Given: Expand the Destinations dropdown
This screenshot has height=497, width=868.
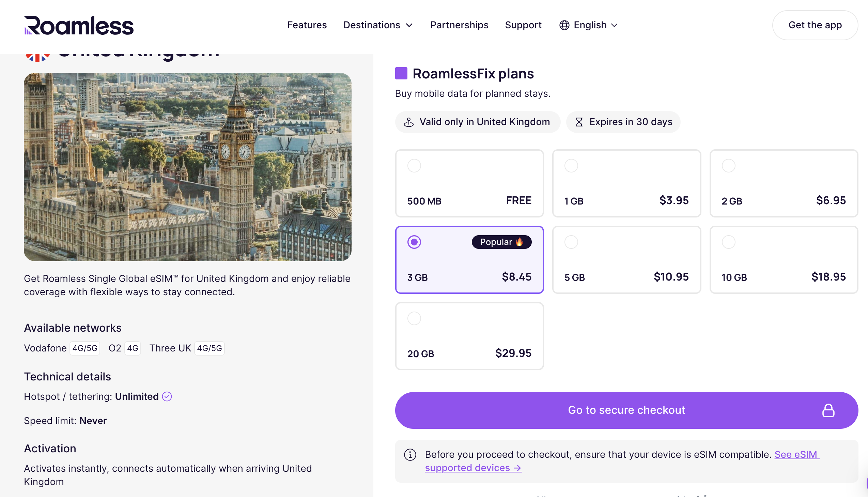Looking at the screenshot, I should click(378, 25).
